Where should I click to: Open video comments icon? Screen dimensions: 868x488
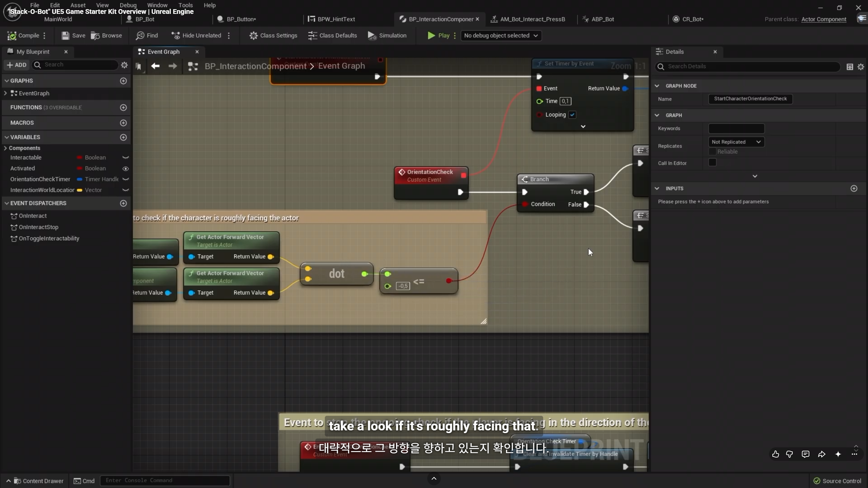click(x=806, y=454)
